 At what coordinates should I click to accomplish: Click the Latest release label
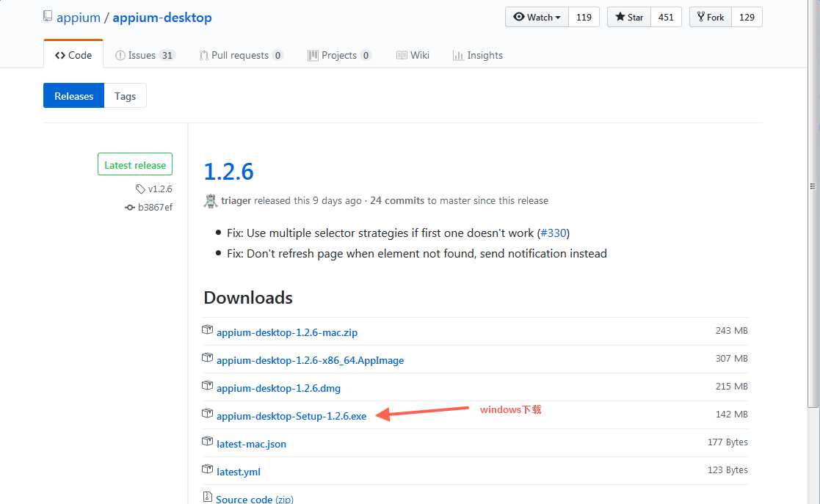click(x=135, y=164)
